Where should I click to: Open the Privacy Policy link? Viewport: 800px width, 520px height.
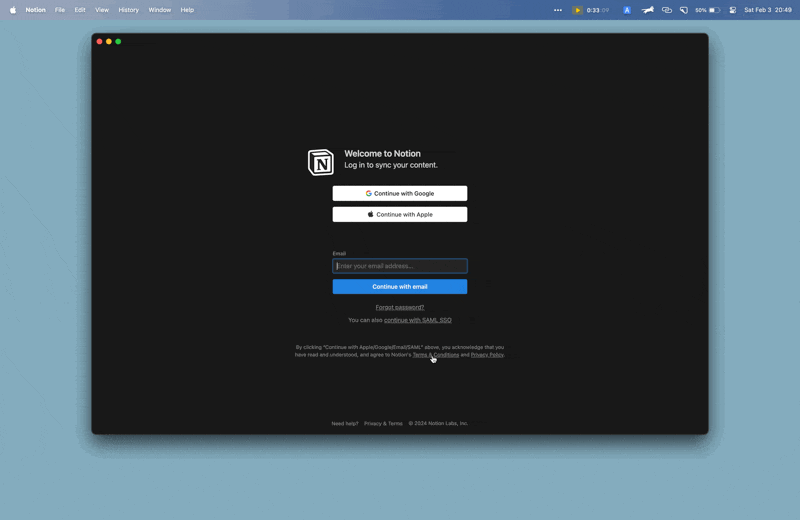tap(487, 355)
